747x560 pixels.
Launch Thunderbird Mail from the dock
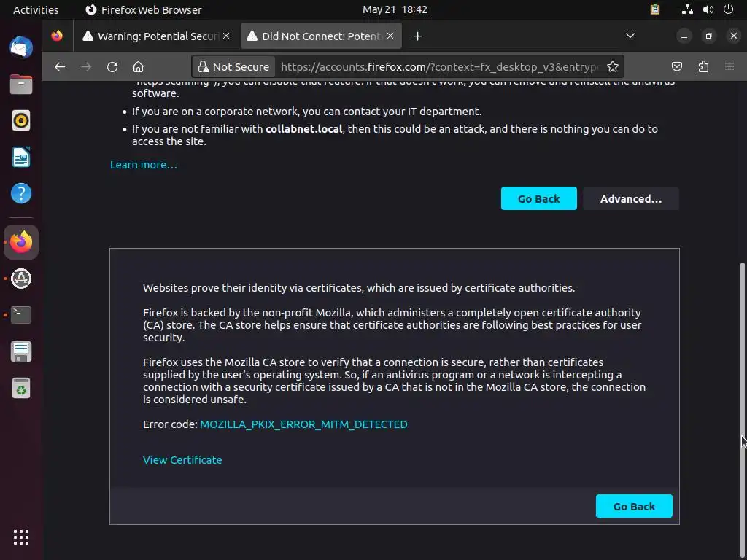pyautogui.click(x=21, y=47)
